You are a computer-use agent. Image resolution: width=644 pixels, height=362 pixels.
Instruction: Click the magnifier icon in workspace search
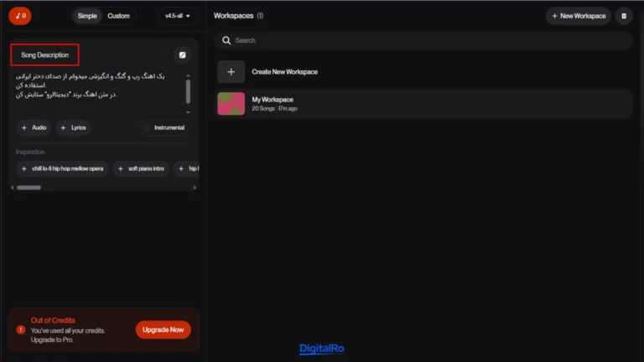226,40
